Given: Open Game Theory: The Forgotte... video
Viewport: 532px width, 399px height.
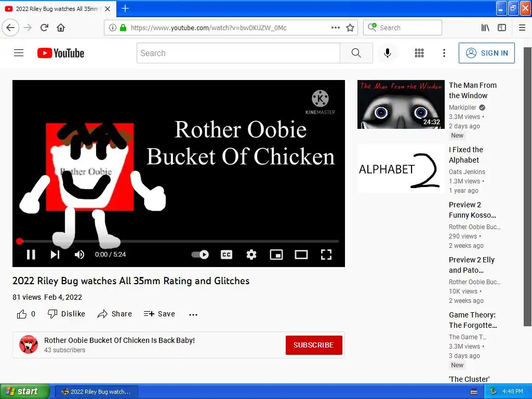Looking at the screenshot, I should click(x=473, y=320).
